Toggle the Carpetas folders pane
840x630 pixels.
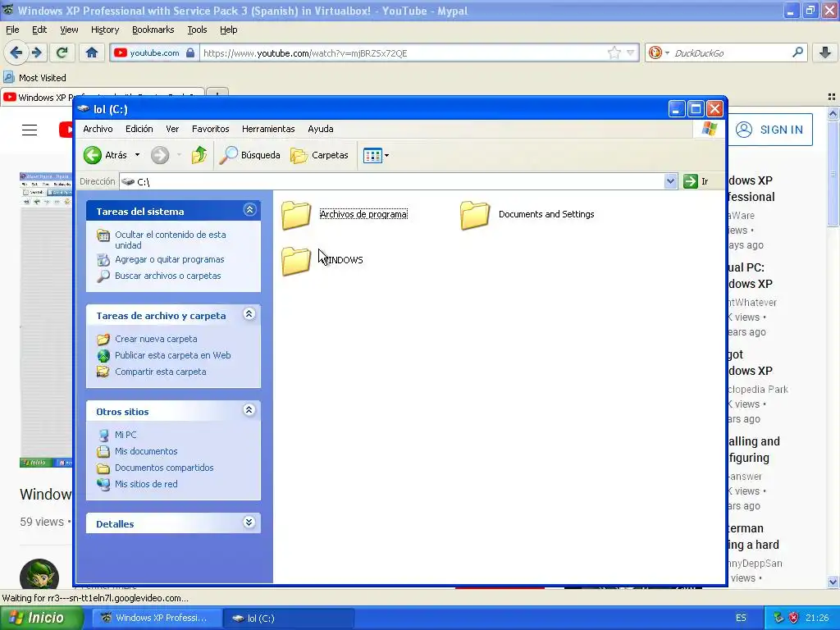(x=319, y=155)
